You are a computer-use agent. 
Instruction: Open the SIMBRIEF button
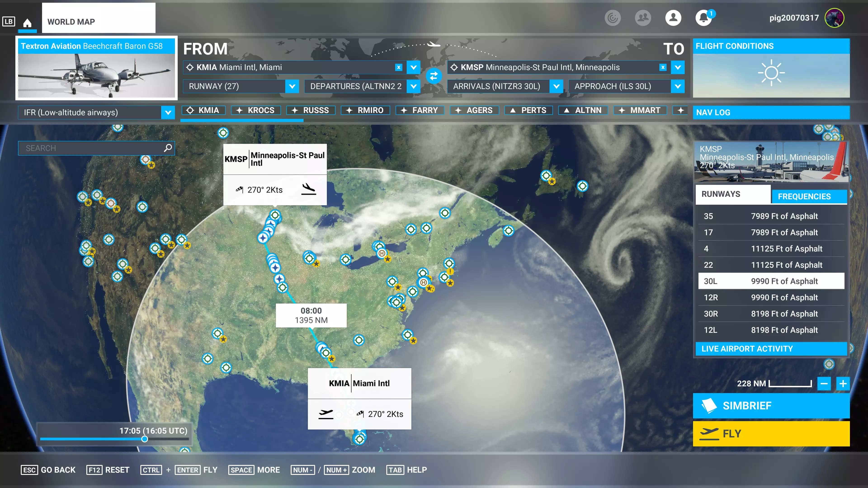click(771, 406)
